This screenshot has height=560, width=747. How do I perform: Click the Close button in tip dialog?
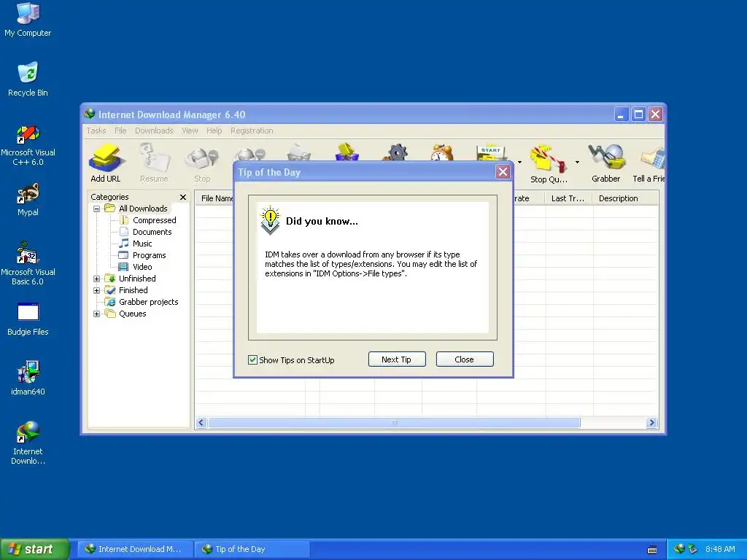[465, 359]
